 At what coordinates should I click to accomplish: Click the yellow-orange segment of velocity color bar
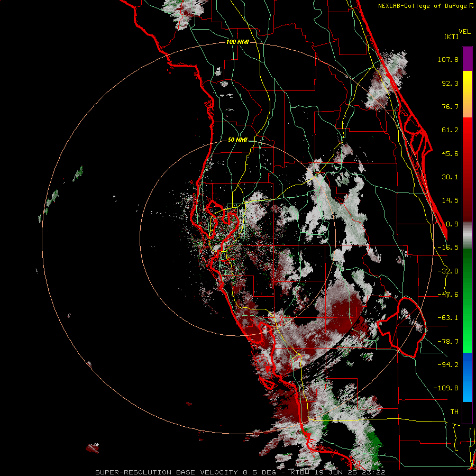pyautogui.click(x=467, y=94)
